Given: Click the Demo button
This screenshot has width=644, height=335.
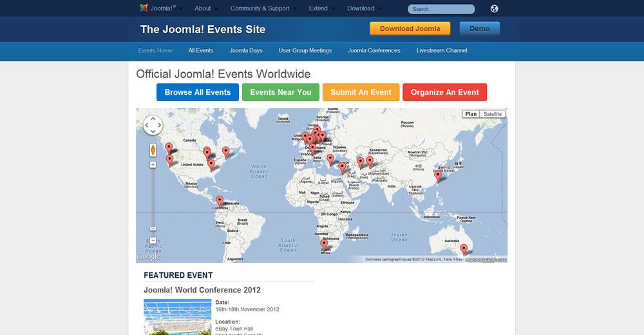Looking at the screenshot, I should click(479, 28).
